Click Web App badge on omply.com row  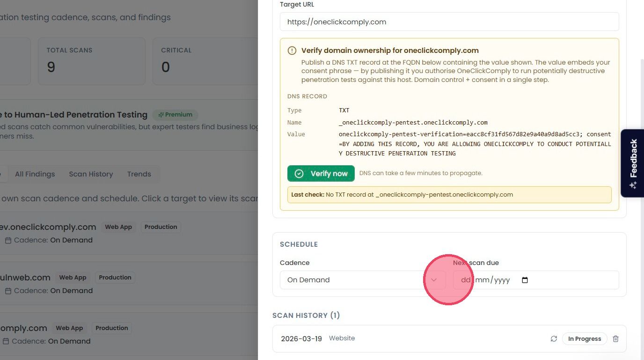pos(69,328)
